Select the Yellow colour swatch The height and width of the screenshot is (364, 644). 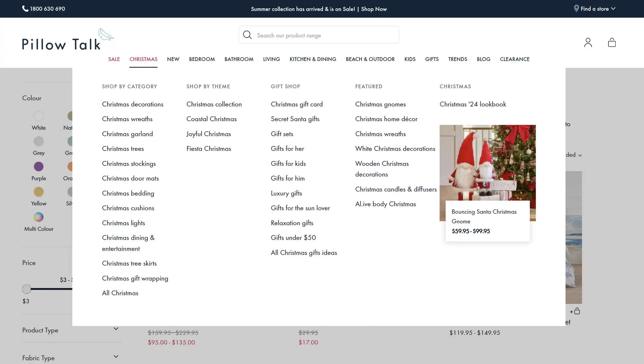point(39,192)
